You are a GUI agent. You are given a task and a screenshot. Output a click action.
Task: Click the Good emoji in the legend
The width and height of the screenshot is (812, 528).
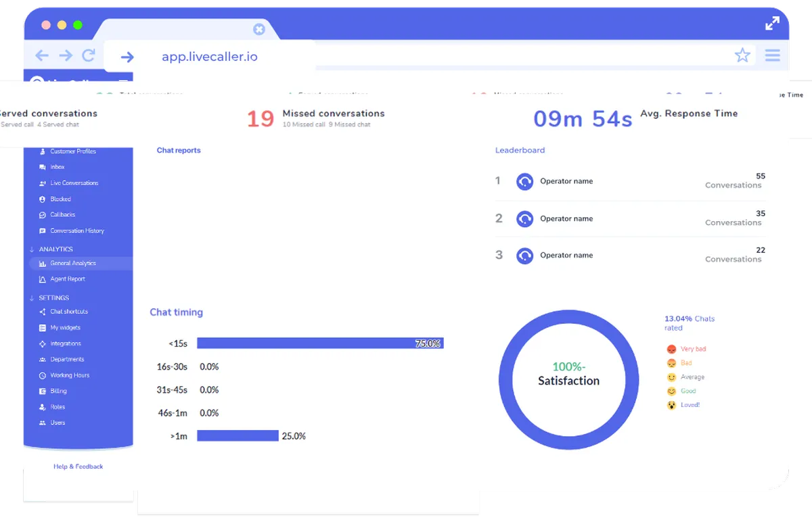671,391
